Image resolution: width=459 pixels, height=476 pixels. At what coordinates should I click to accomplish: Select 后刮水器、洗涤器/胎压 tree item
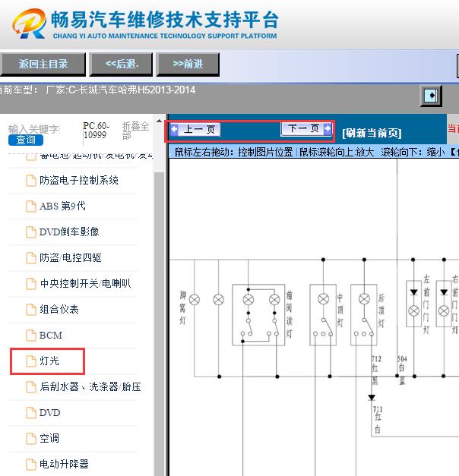tap(90, 386)
